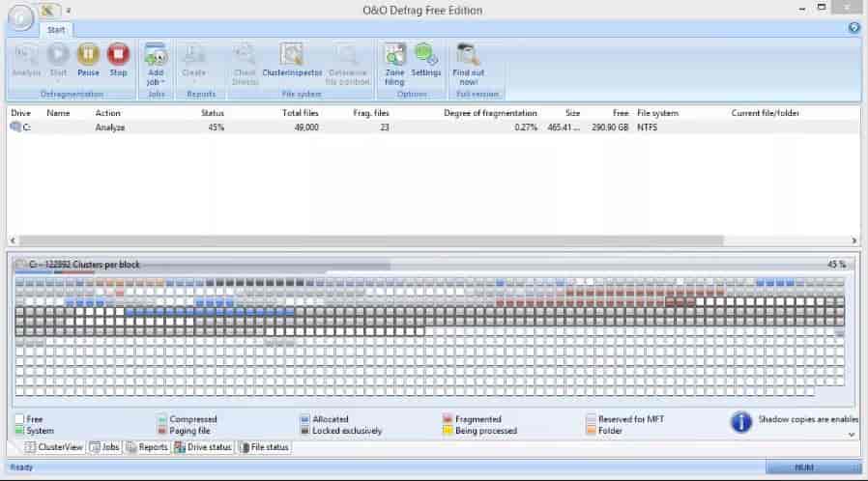Switch to the ClusterView tab
The image size is (868, 481).
point(54,447)
